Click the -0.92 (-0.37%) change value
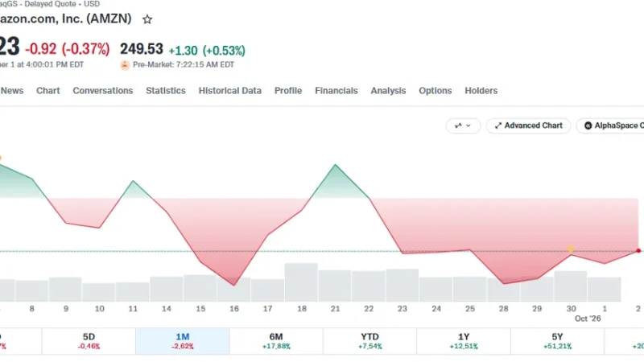Viewport: 644px width, 362px height. click(68, 49)
